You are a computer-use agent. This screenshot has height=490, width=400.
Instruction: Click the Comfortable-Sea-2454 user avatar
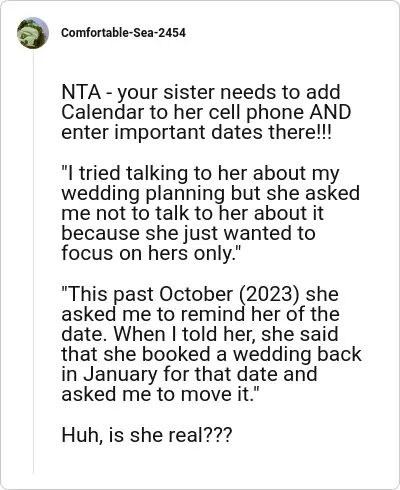click(33, 33)
